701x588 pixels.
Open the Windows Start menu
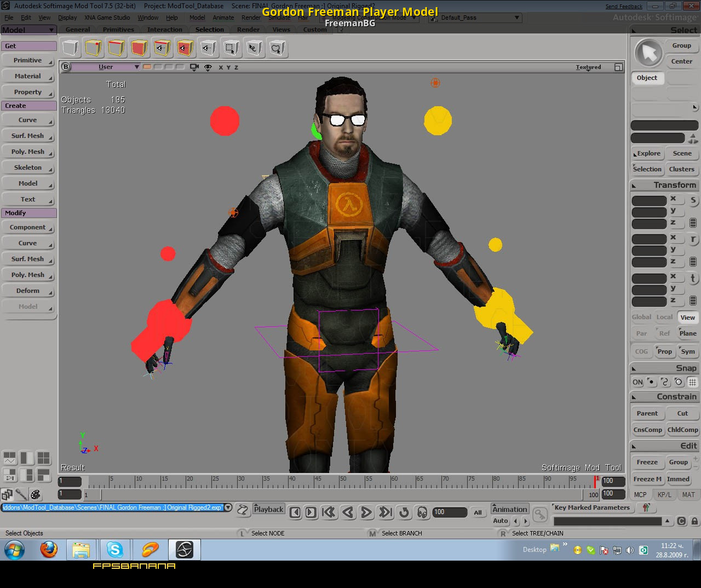point(14,550)
